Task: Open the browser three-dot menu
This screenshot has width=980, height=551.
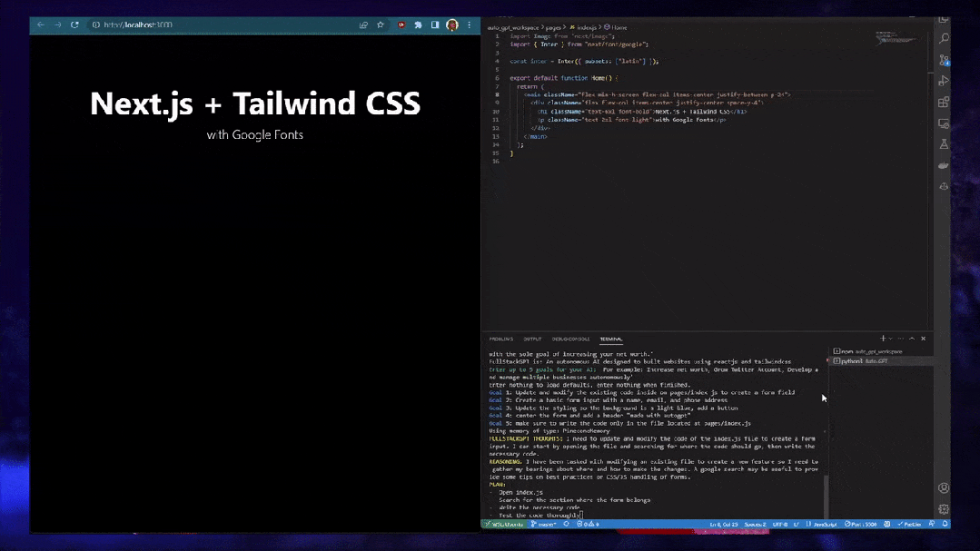Action: pyautogui.click(x=470, y=25)
